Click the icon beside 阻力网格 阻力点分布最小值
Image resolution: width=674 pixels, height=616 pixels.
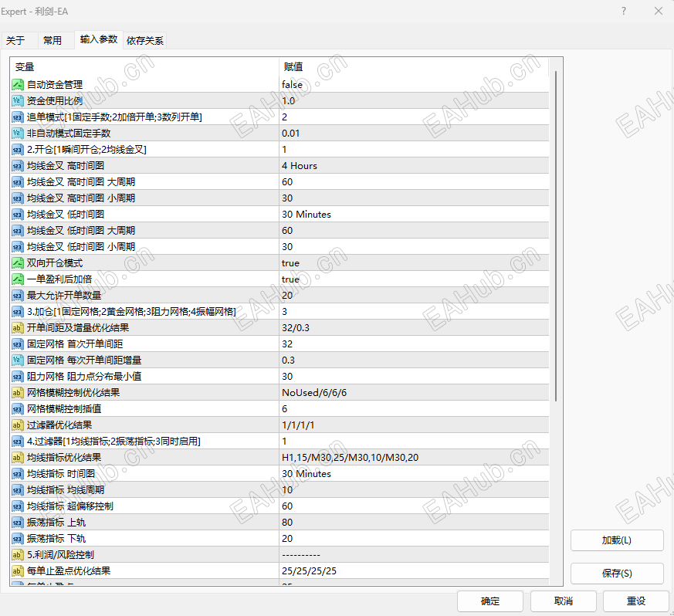tap(17, 377)
